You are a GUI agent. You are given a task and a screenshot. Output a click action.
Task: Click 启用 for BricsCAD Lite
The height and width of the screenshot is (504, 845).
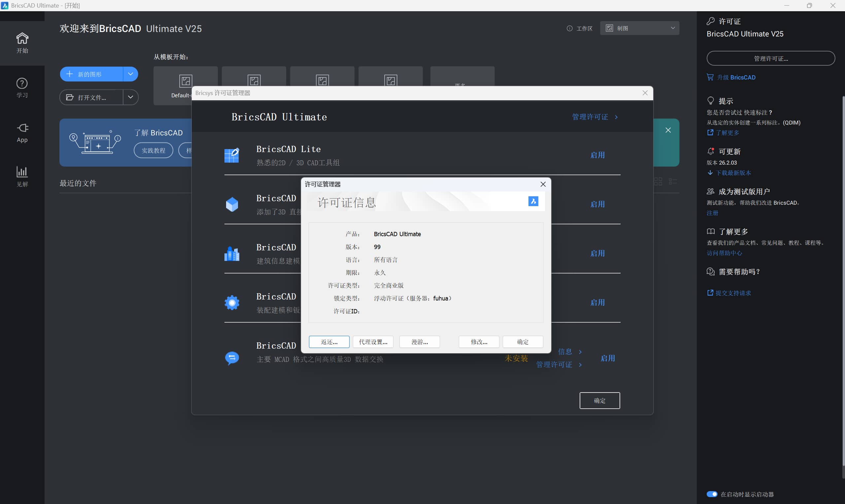[x=597, y=155]
